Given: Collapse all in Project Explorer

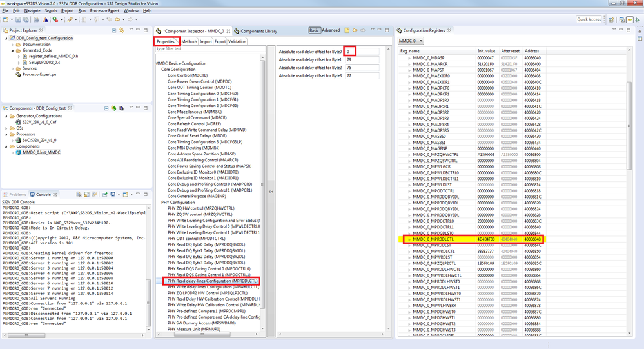Looking at the screenshot, I should coord(113,30).
